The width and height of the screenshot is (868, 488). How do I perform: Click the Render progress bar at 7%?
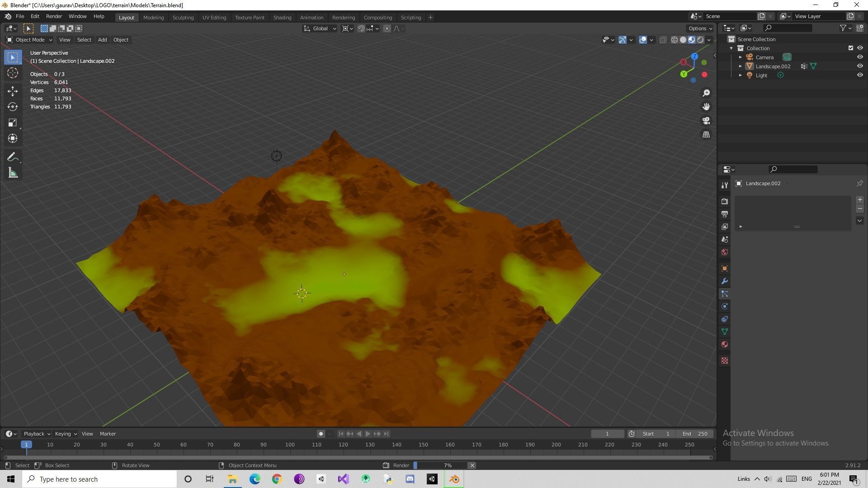(440, 465)
